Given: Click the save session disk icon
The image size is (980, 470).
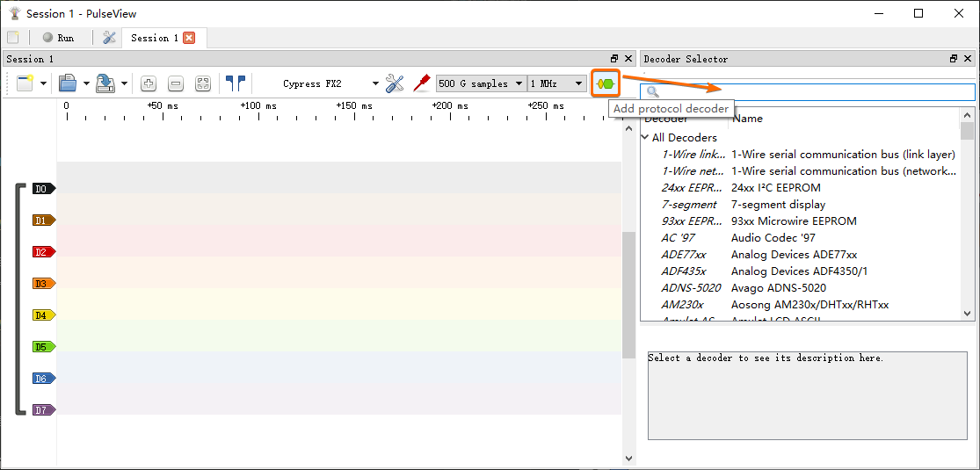Looking at the screenshot, I should 105,83.
